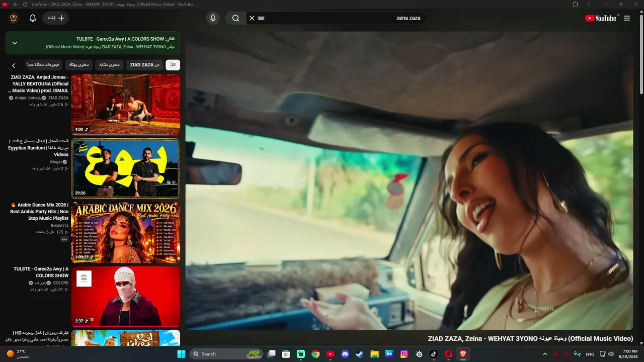Open Task View on taskbar
644x362 pixels.
pos(271,354)
